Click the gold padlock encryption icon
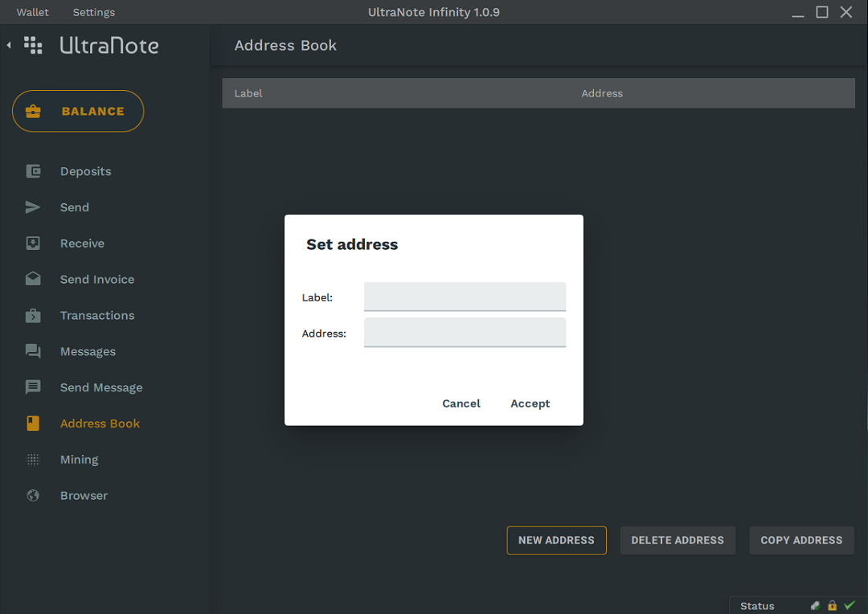868x614 pixels. 832,606
